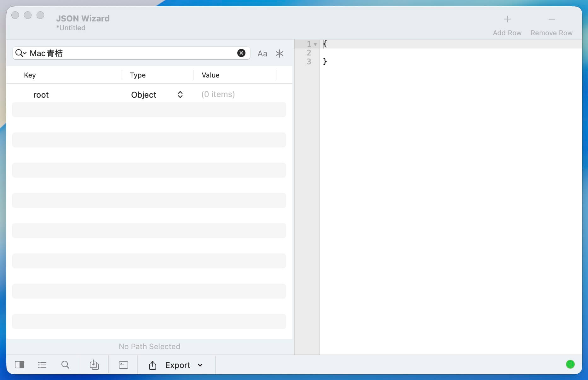
Task: Enable regex matching with the asterisk control
Action: click(x=280, y=53)
